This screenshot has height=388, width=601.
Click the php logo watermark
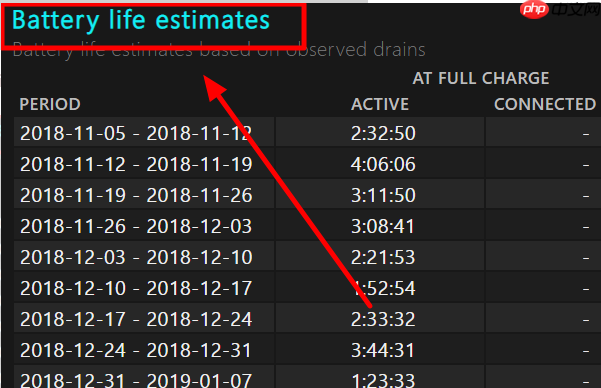(x=534, y=8)
